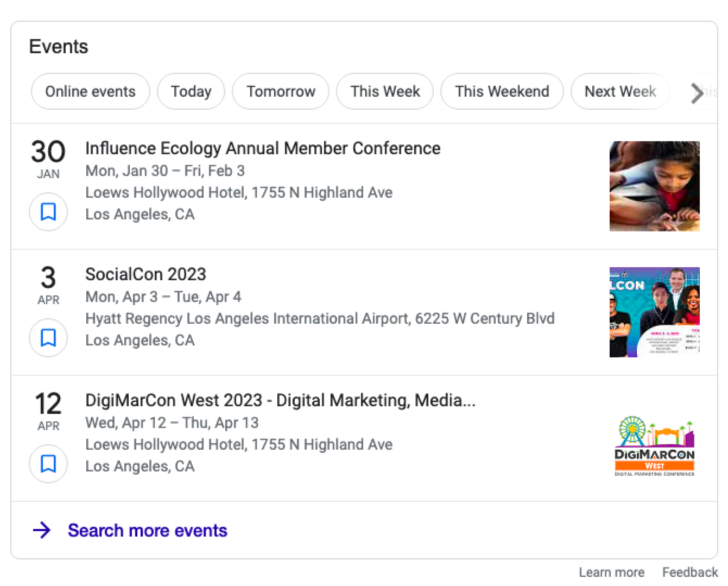Open DigiMarCon West 2023 event title
The image size is (728, 586).
[x=280, y=400]
